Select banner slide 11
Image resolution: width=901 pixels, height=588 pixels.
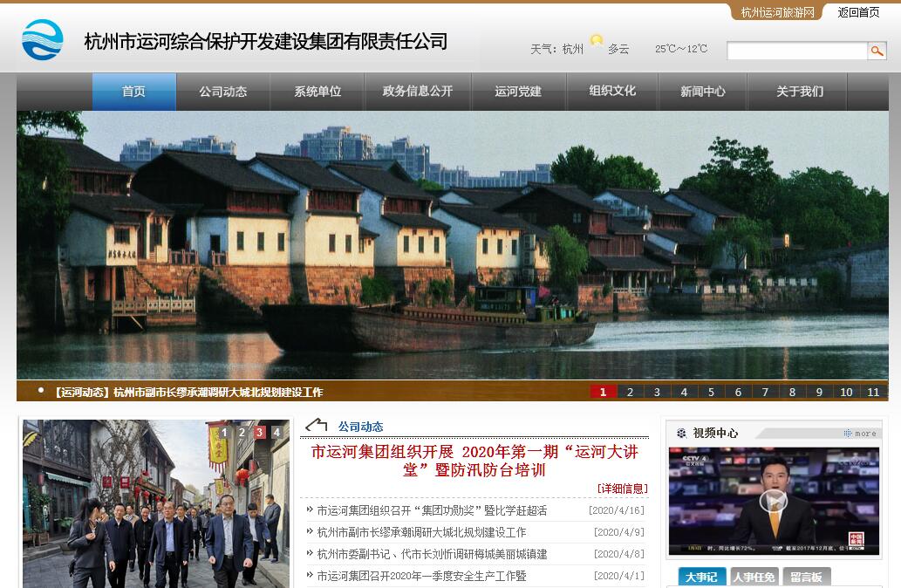point(873,392)
